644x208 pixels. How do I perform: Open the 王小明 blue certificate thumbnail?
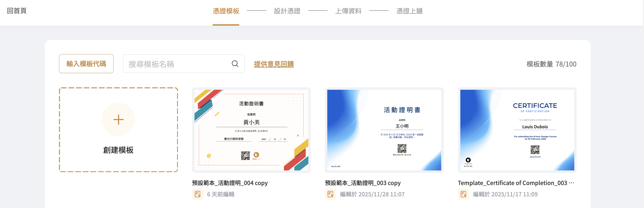point(384,130)
